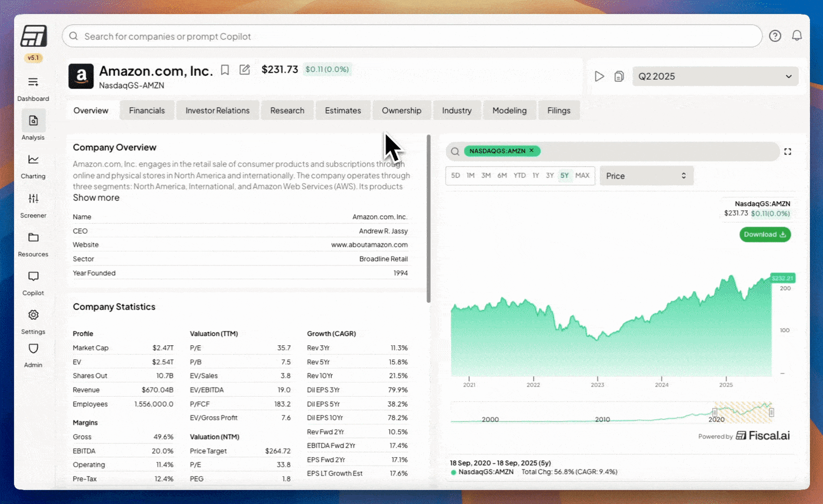Click the CEO name Andrew R. Jassy
This screenshot has height=504, width=823.
point(383,231)
